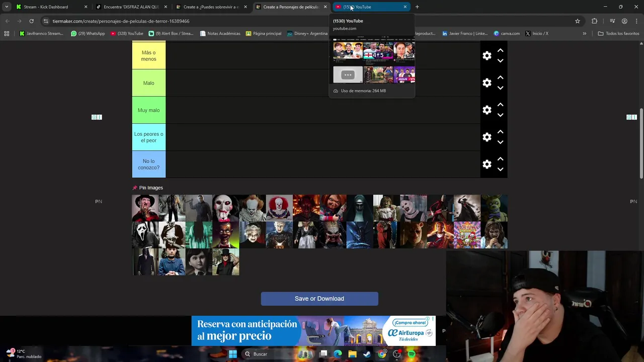
Task: Select the Jigsaw Billy puppet image
Action: (225, 208)
